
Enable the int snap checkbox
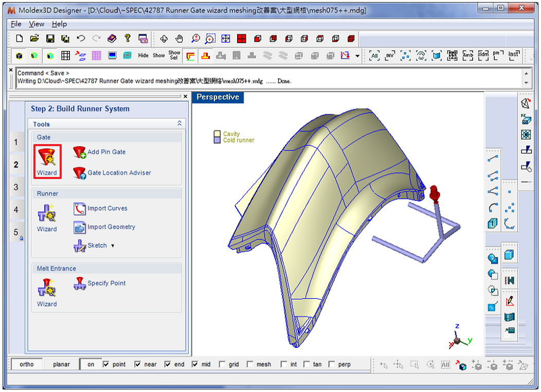point(283,364)
